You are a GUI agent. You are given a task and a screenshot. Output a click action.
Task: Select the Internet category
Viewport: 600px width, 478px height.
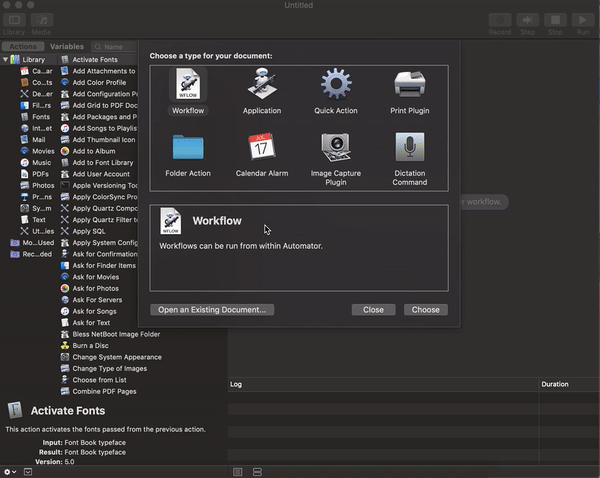point(37,128)
